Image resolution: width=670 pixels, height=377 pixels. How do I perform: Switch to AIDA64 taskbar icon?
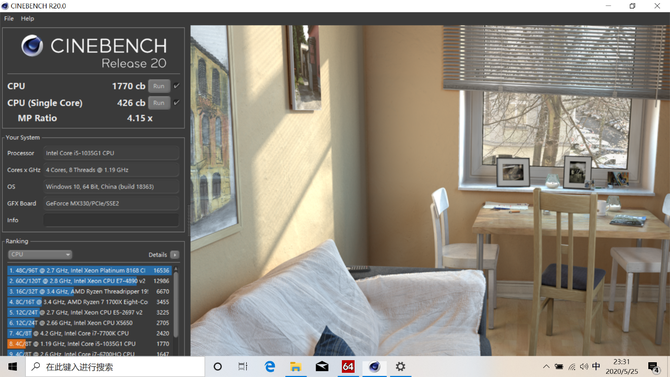click(x=348, y=366)
